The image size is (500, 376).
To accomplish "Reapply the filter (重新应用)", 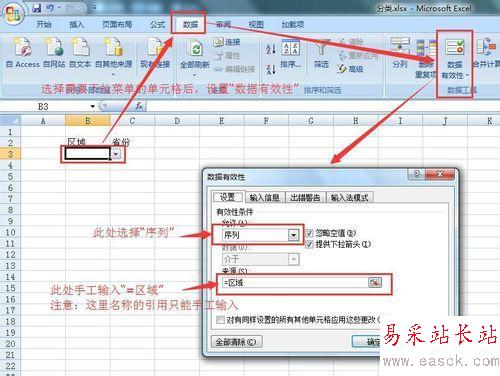I will [358, 55].
